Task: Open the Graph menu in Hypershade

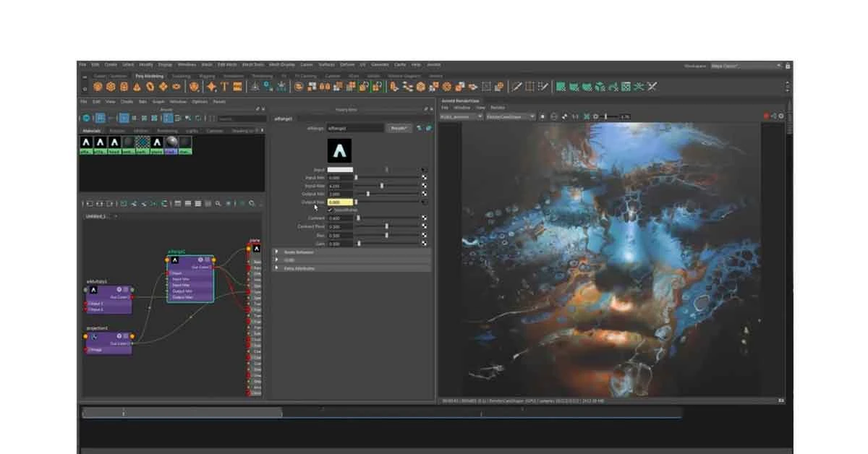Action: point(158,101)
